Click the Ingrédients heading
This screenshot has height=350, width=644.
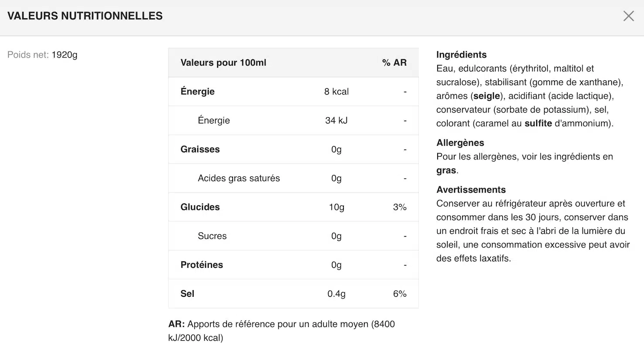[461, 55]
